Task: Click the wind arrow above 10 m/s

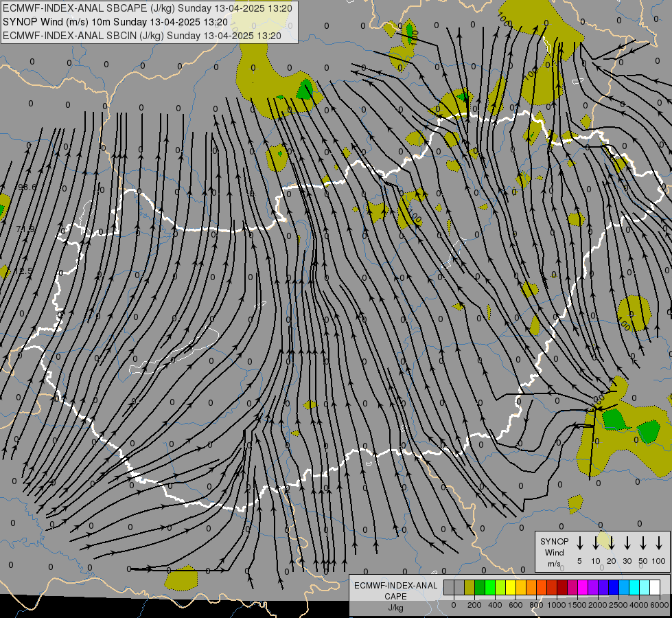Action: [x=596, y=543]
